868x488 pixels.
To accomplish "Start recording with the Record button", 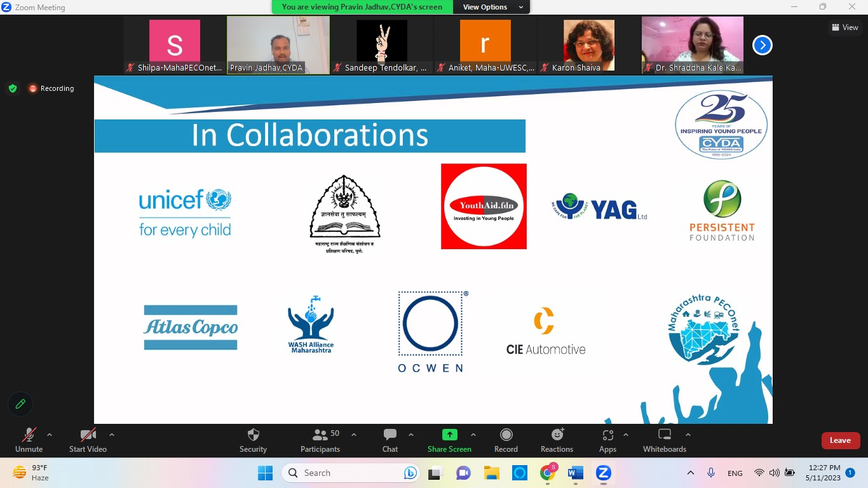I will click(x=506, y=435).
